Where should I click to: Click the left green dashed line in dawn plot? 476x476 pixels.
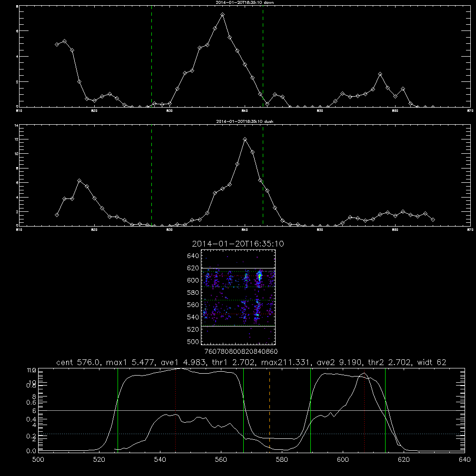click(x=151, y=58)
